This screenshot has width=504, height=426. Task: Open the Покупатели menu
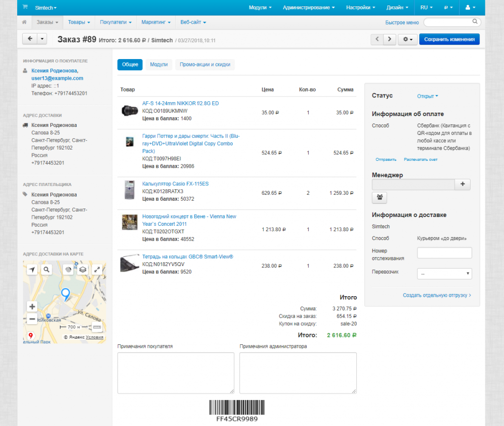(116, 22)
